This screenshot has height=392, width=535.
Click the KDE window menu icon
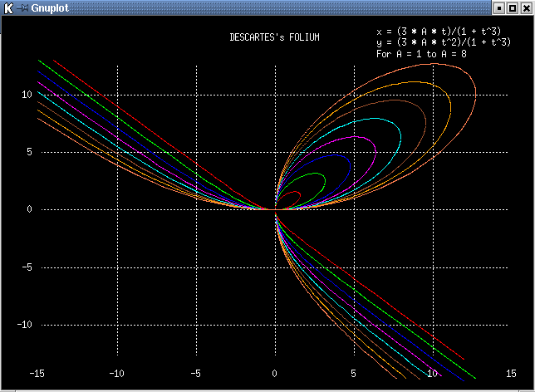pyautogui.click(x=8, y=7)
